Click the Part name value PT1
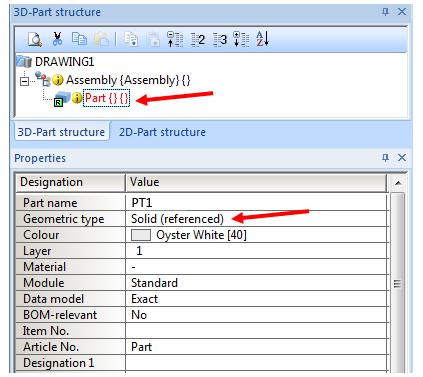The image size is (423, 377). tap(142, 203)
